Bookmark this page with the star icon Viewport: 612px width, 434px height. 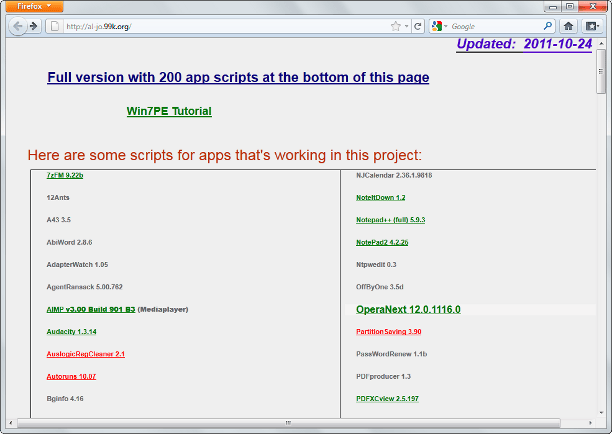pos(395,26)
